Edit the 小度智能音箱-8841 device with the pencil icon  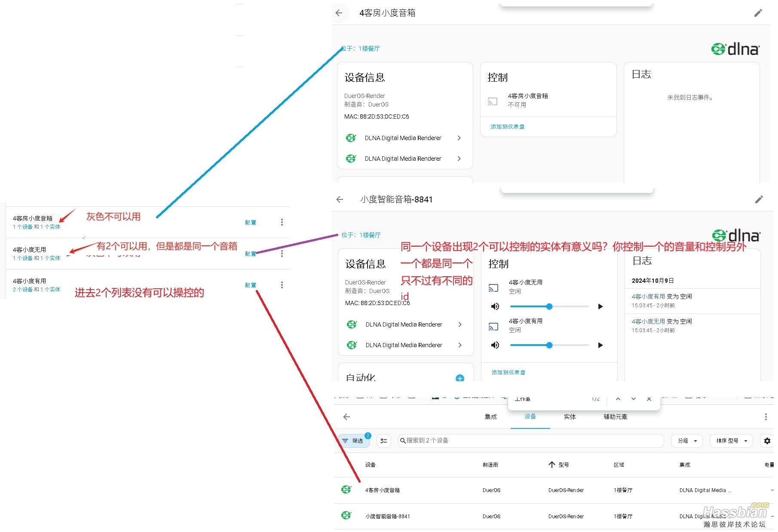coord(759,199)
